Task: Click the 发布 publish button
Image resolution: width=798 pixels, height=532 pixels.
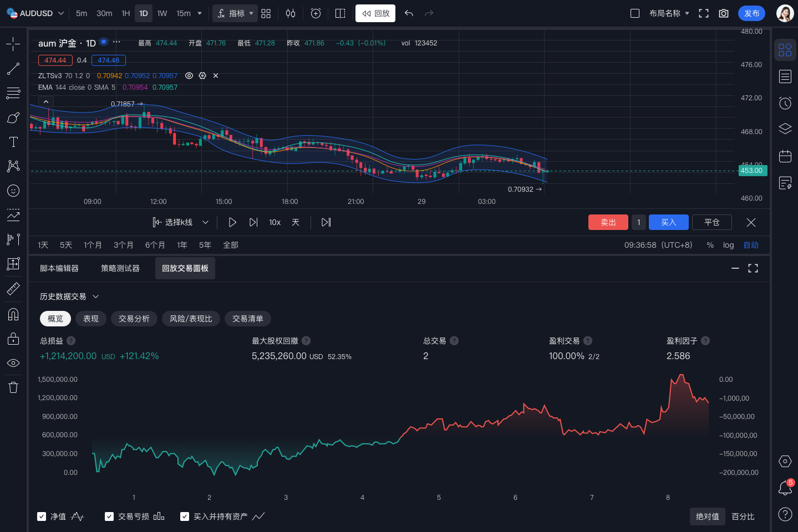Action: click(x=751, y=13)
